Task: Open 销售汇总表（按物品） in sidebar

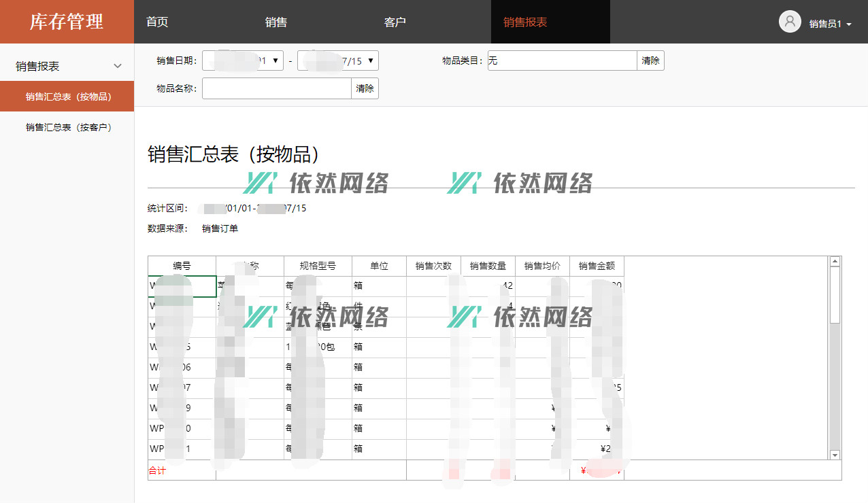Action: click(x=68, y=97)
